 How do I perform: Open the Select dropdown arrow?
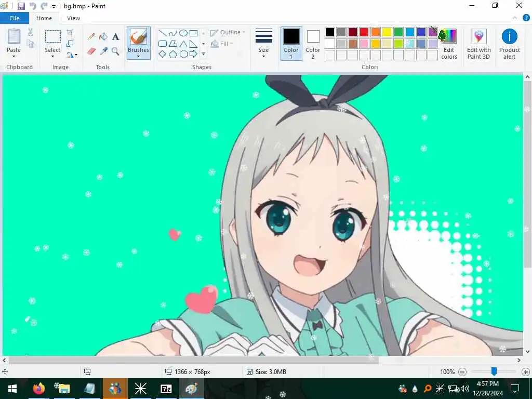coord(52,56)
